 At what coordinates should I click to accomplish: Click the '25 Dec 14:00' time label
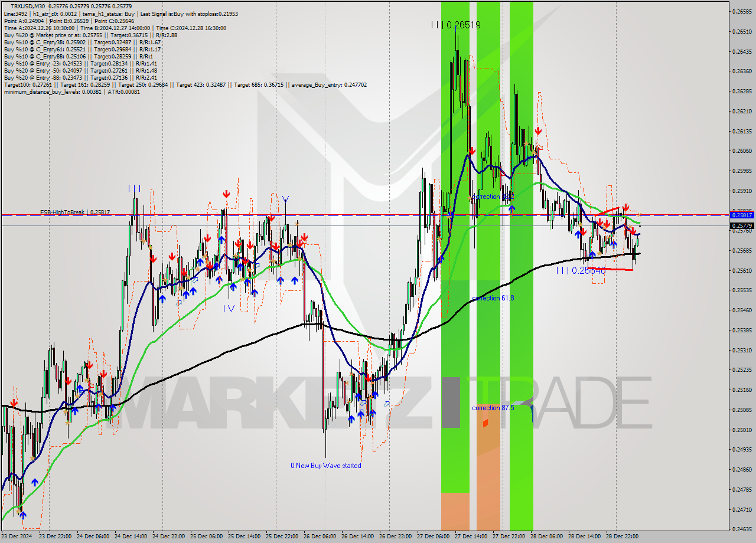(x=244, y=537)
